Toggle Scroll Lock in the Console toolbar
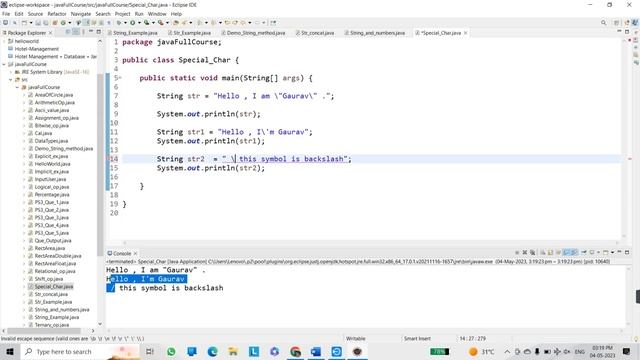 (550, 253)
